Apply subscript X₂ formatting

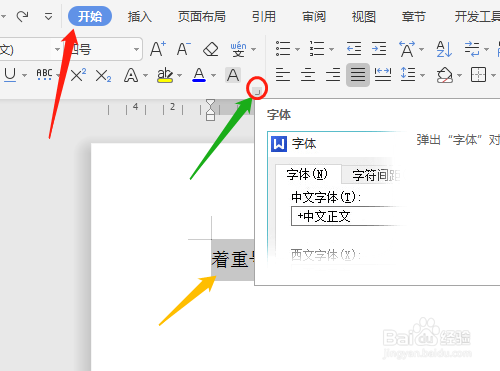103,75
